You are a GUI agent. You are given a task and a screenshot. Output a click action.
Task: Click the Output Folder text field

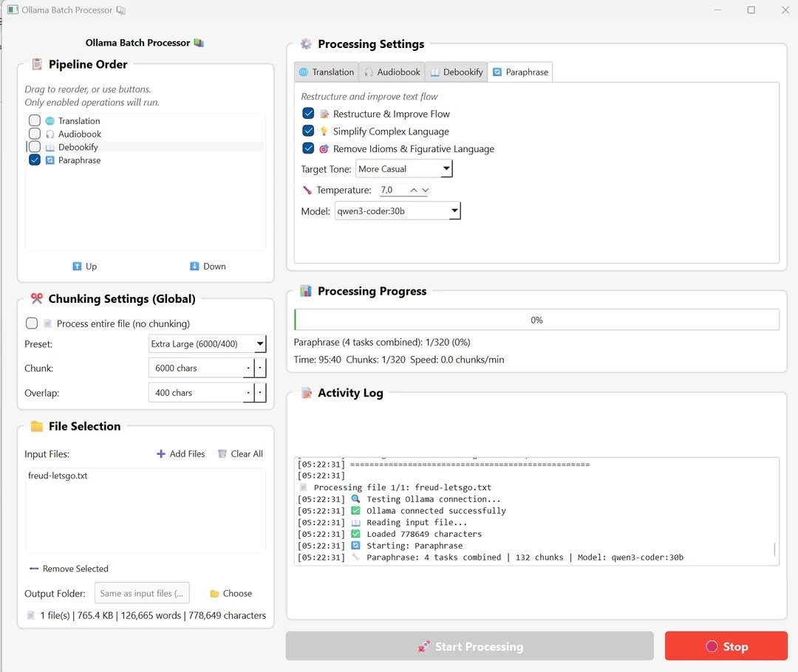142,594
